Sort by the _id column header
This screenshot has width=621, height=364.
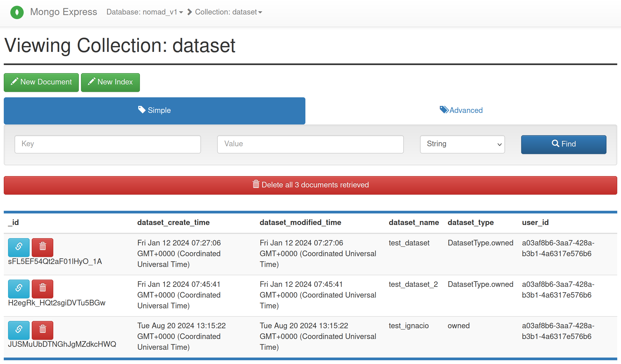pyautogui.click(x=13, y=223)
